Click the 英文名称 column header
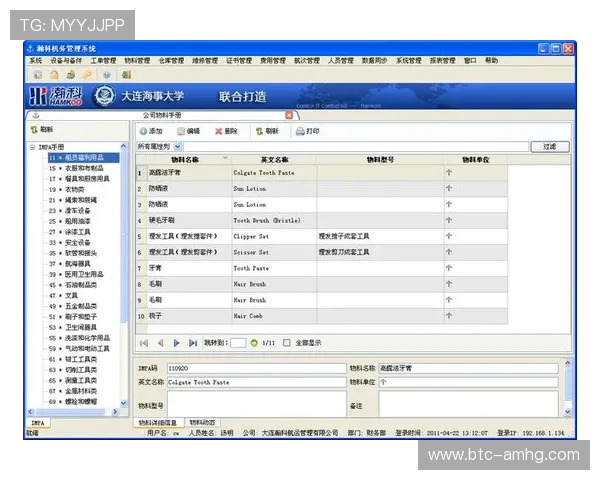Screen dimensions: 600x480 tap(274, 160)
